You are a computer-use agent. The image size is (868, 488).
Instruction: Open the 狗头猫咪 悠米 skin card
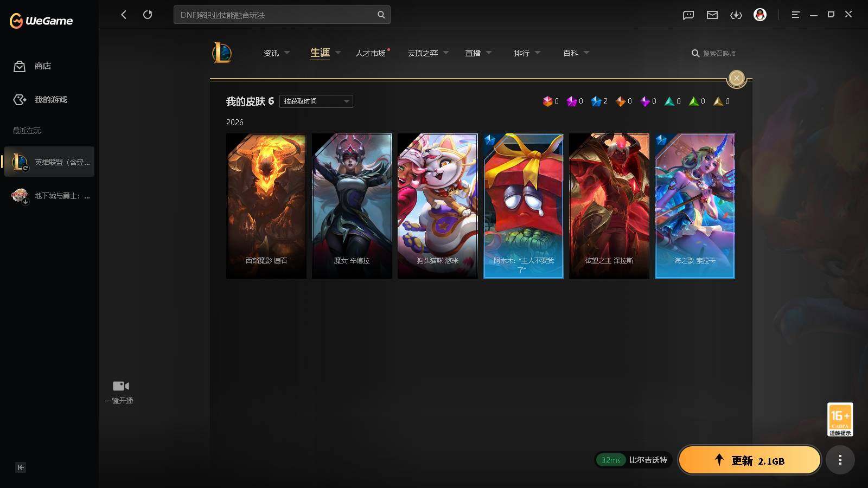[x=437, y=206]
